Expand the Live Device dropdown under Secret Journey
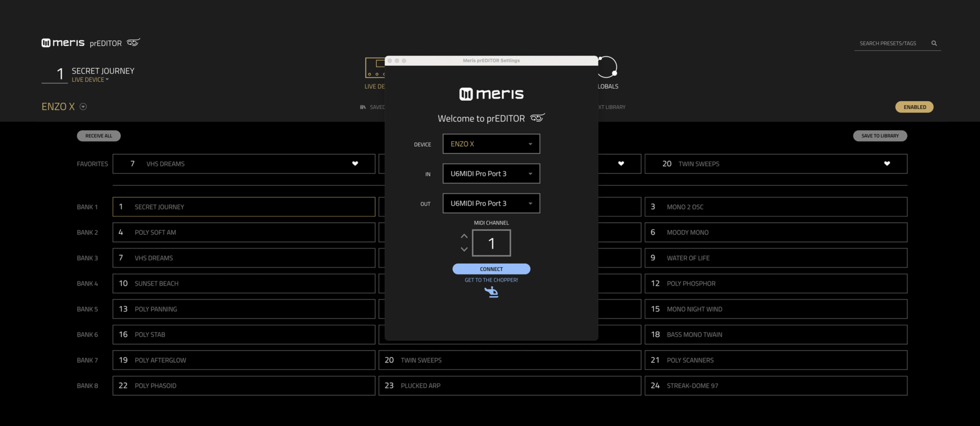The height and width of the screenshot is (426, 980). 90,80
